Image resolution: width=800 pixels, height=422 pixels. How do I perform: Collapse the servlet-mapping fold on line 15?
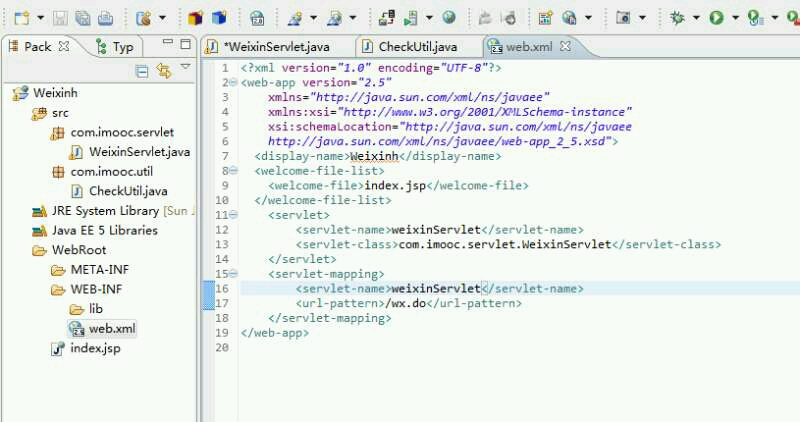click(x=233, y=274)
